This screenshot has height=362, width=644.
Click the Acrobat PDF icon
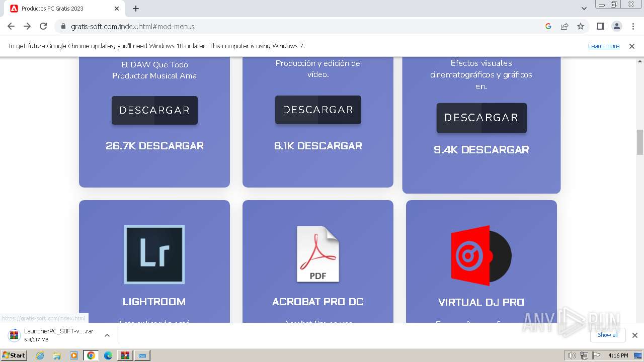coord(318,254)
